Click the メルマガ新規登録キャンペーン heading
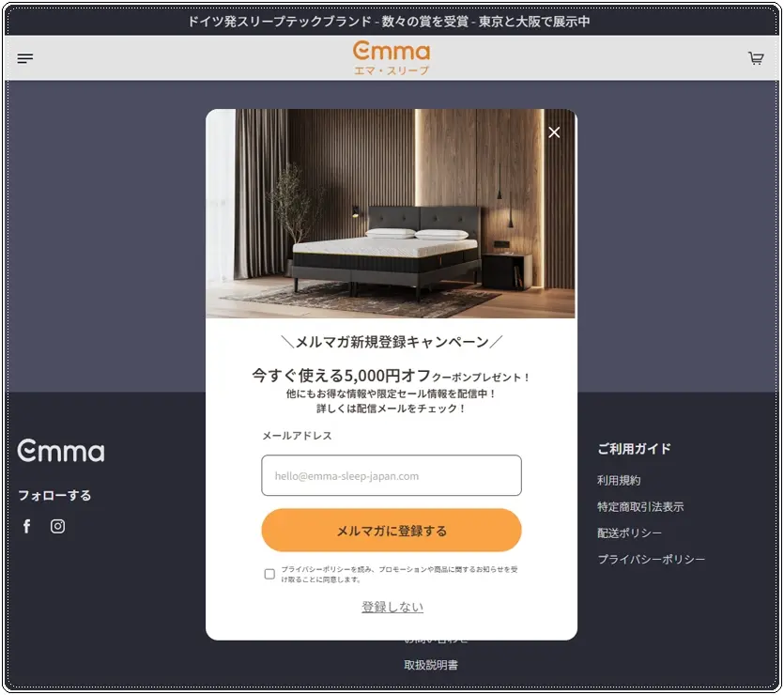The height and width of the screenshot is (695, 784). 392,342
